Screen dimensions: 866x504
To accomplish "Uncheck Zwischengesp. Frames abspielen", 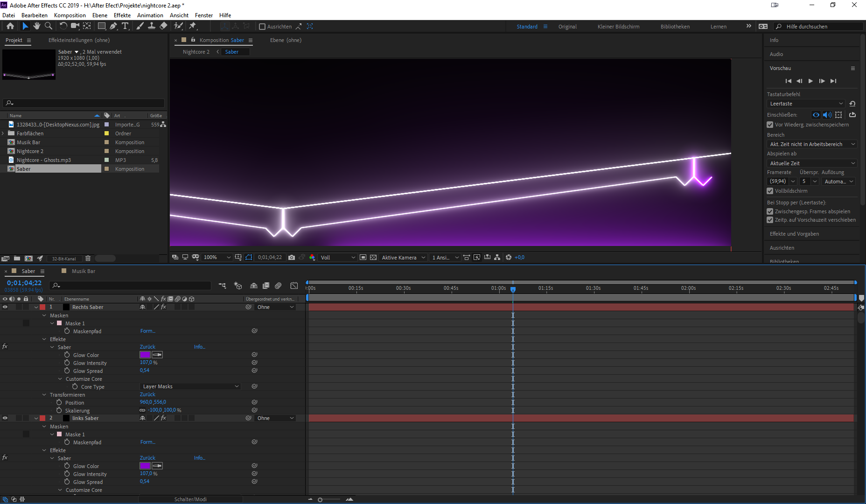I will click(x=770, y=211).
